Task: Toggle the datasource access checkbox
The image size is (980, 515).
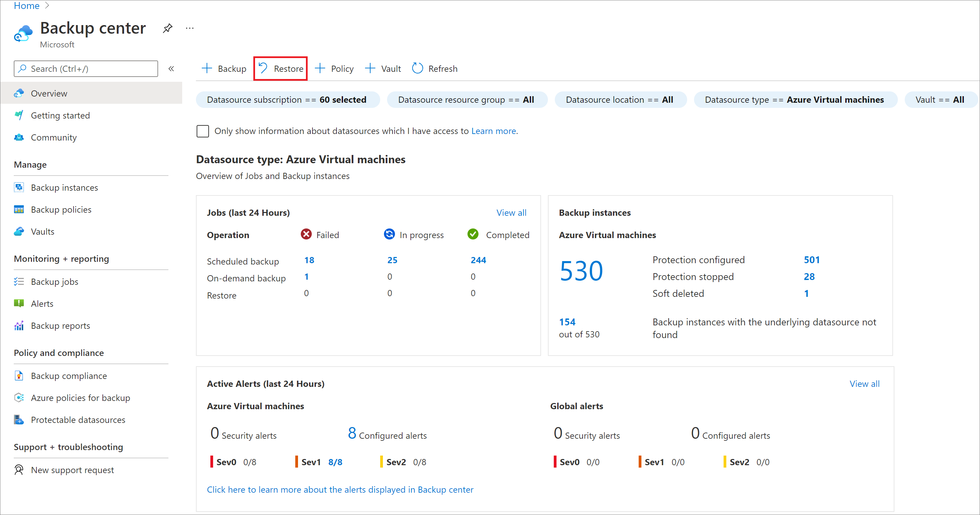Action: [203, 131]
